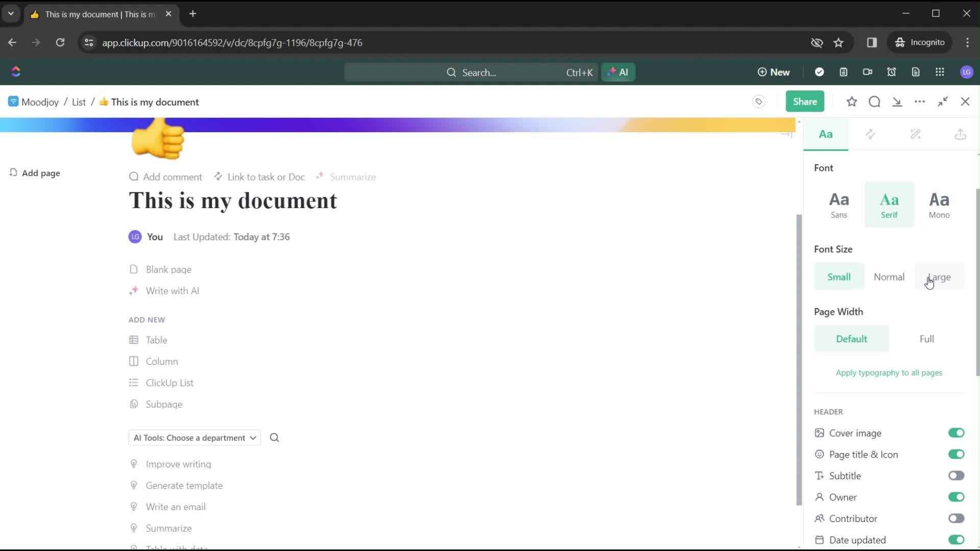Click the Add comment toolbar item
Screen dimensions: 980x551
tap(165, 176)
